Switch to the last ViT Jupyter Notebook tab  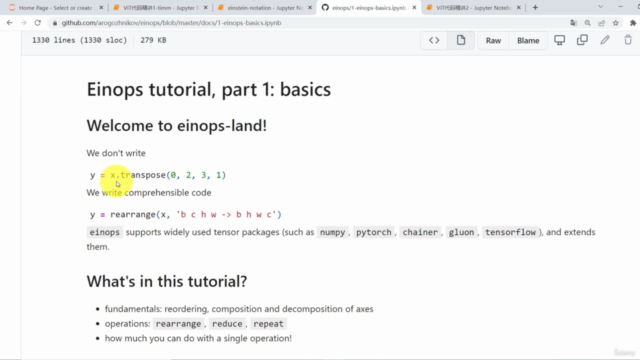(473, 8)
